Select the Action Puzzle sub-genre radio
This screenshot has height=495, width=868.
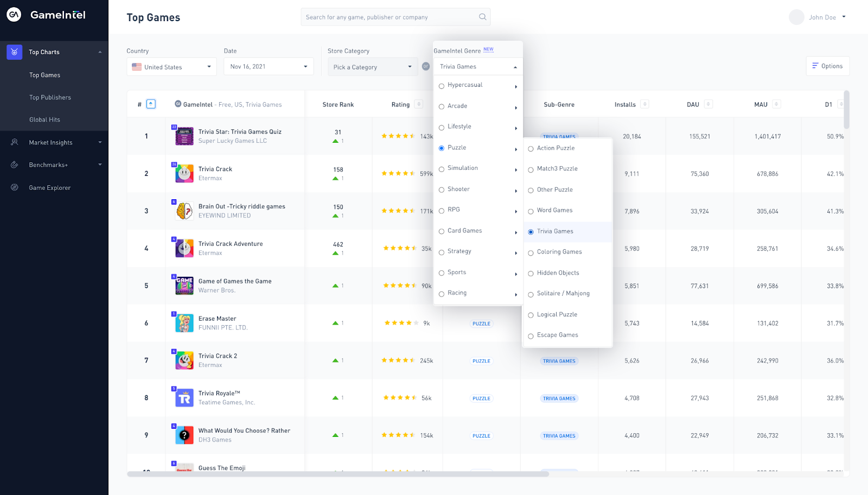click(x=531, y=149)
